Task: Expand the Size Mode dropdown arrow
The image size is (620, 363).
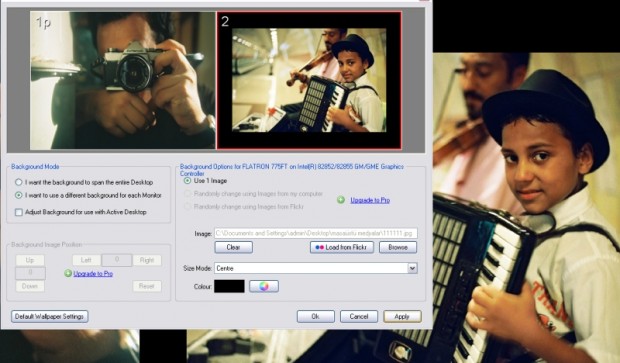Action: [x=412, y=268]
